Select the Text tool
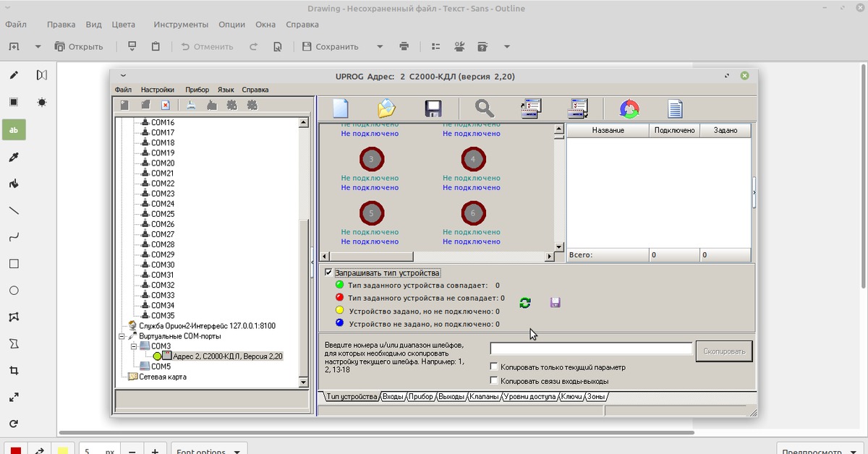Image resolution: width=868 pixels, height=454 pixels. (x=14, y=129)
